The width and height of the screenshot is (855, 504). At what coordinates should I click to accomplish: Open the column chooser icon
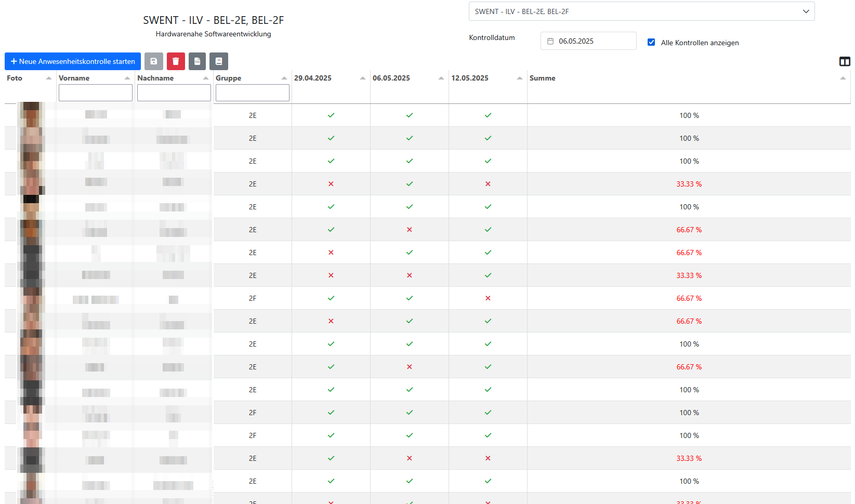tap(845, 62)
